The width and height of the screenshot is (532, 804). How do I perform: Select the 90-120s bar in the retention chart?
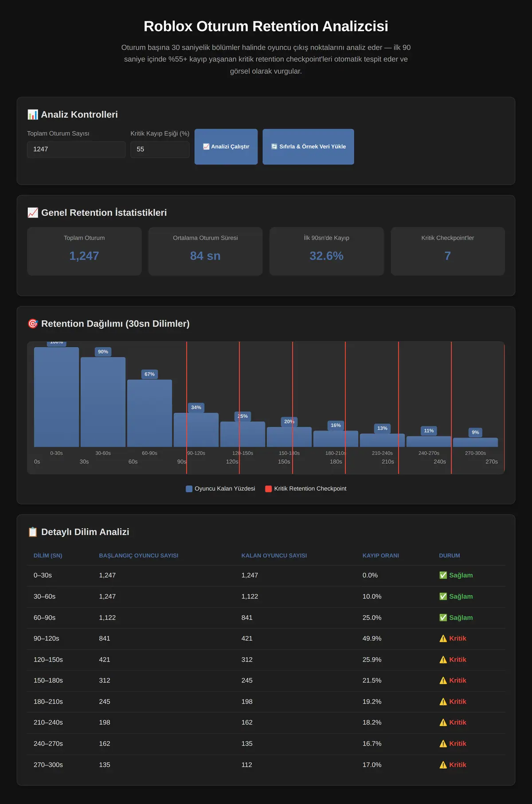(x=196, y=430)
